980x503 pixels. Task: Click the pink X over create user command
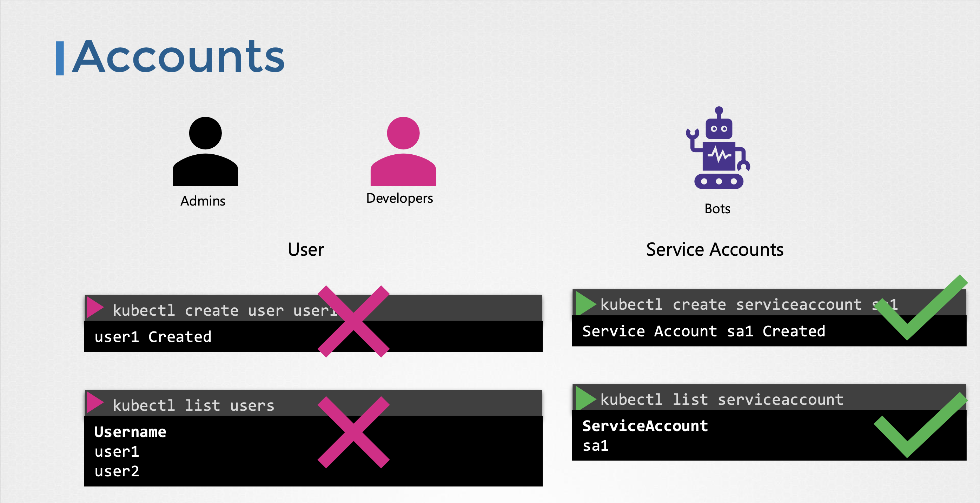point(353,321)
